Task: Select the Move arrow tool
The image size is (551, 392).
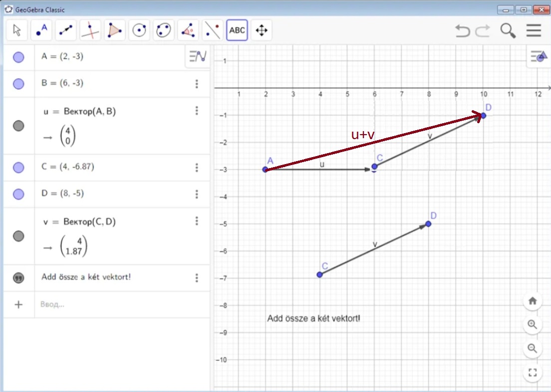Action: click(17, 30)
